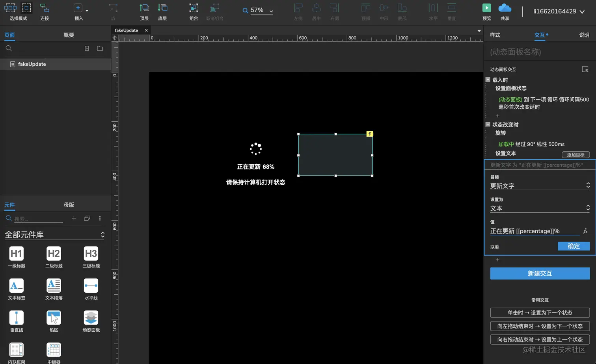Close the fakeUpdate canvas tab
The image size is (596, 364).
(146, 30)
